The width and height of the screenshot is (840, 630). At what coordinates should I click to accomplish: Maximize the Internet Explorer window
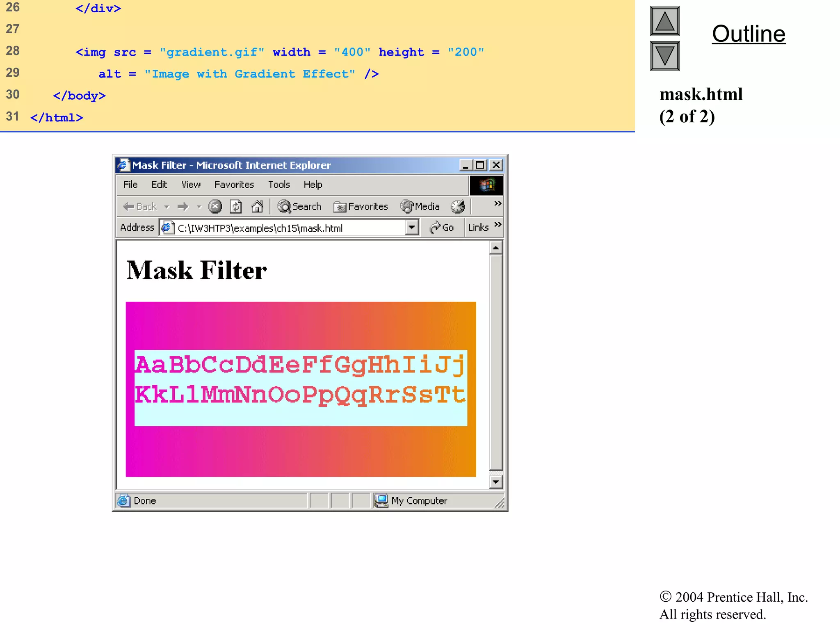[479, 165]
